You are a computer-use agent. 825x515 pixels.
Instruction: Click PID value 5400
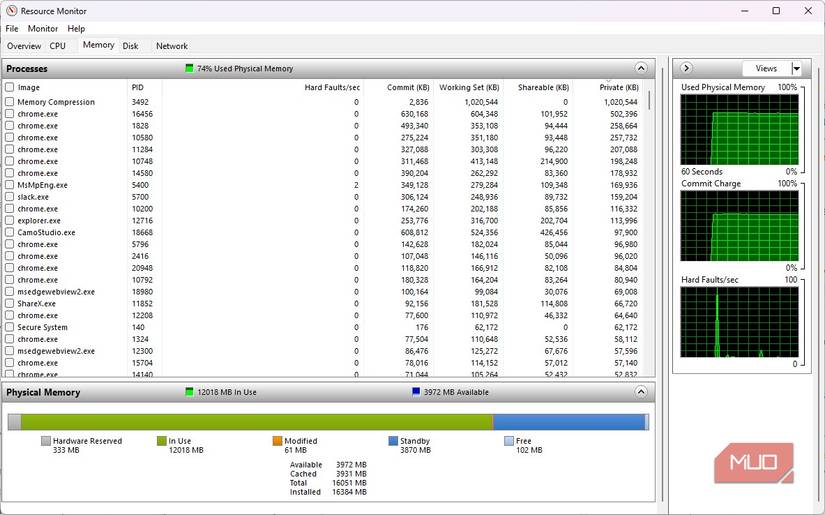click(x=140, y=185)
